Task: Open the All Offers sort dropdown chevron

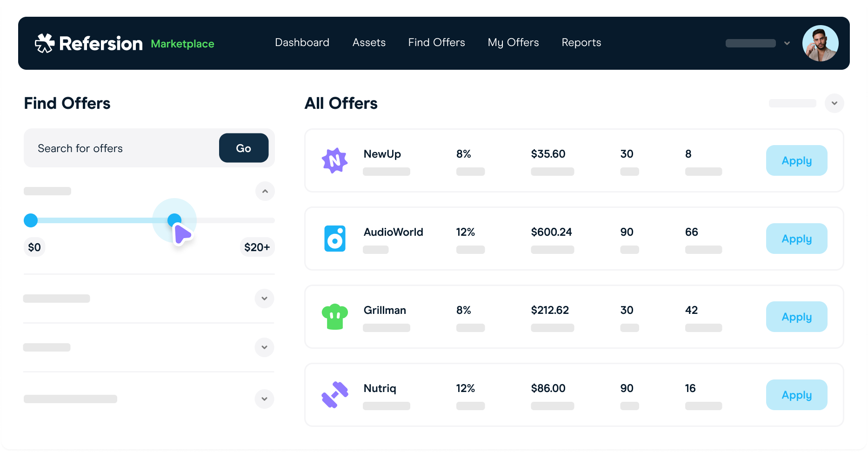Action: pos(835,103)
